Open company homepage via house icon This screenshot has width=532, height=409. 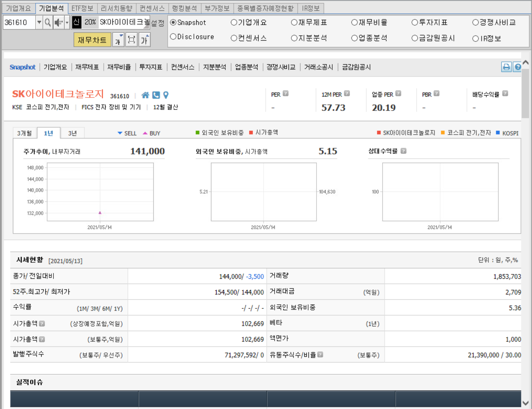click(145, 95)
